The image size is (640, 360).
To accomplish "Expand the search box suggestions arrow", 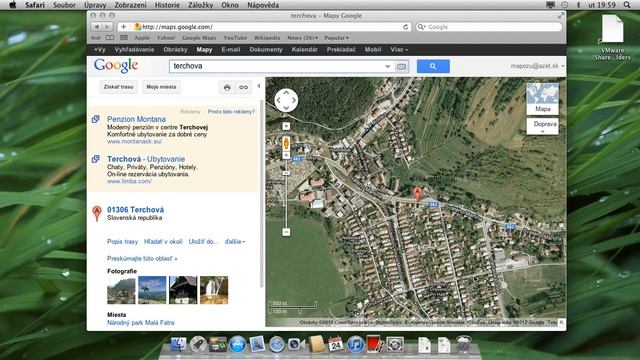I will coord(388,66).
